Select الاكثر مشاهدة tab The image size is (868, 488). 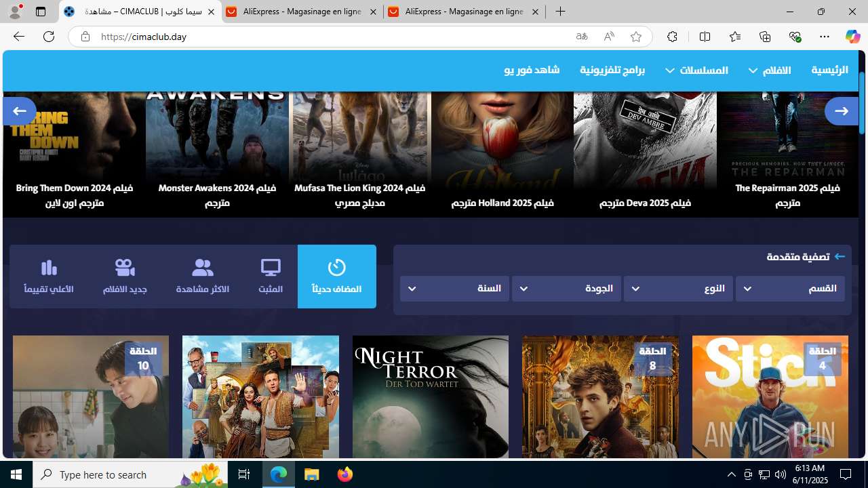coord(202,277)
